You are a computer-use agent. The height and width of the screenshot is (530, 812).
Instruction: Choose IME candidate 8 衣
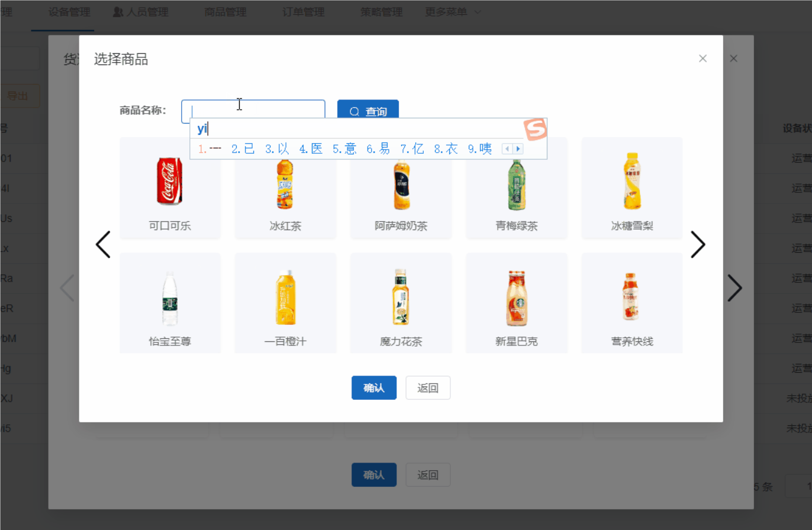(446, 149)
